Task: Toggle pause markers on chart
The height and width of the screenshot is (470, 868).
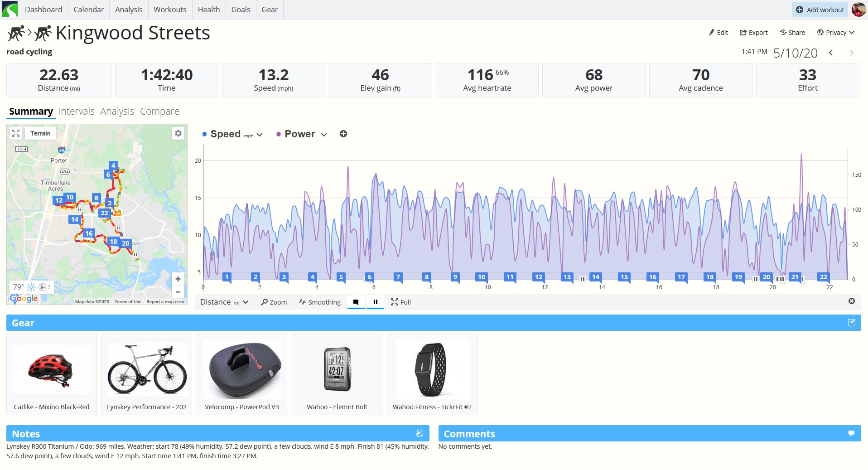Action: [x=375, y=302]
